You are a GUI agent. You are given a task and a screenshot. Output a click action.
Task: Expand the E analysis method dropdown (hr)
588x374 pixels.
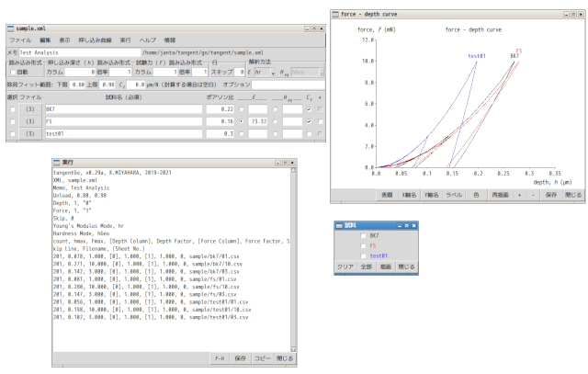click(273, 72)
